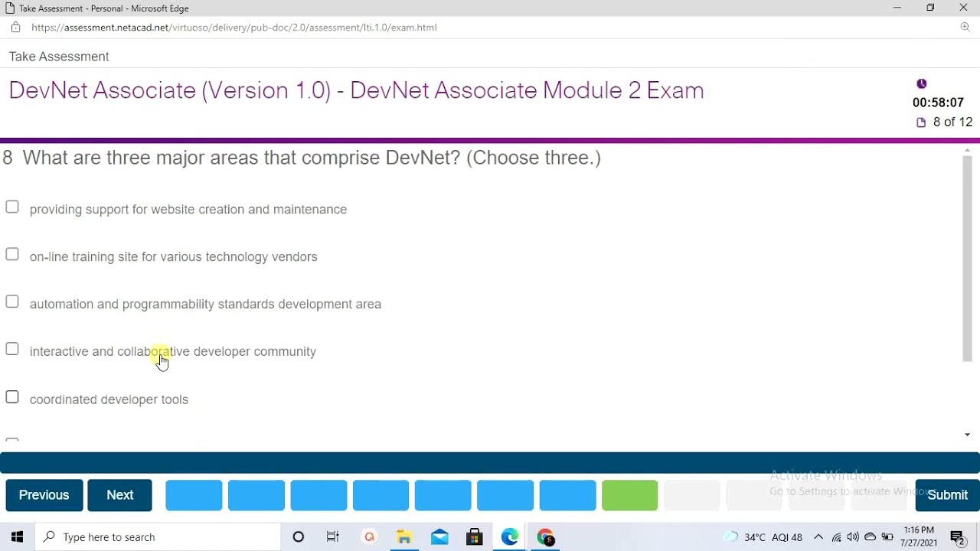Go to the Previous question
Image resolution: width=980 pixels, height=551 pixels.
(x=44, y=495)
